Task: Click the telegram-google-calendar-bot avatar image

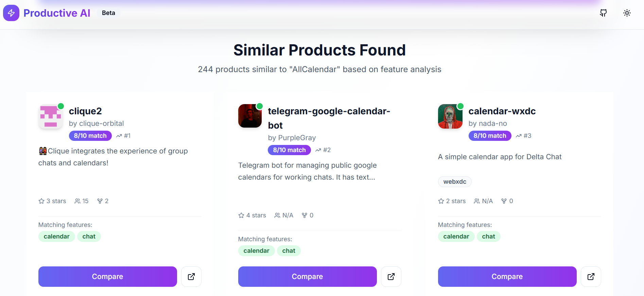Action: click(250, 116)
